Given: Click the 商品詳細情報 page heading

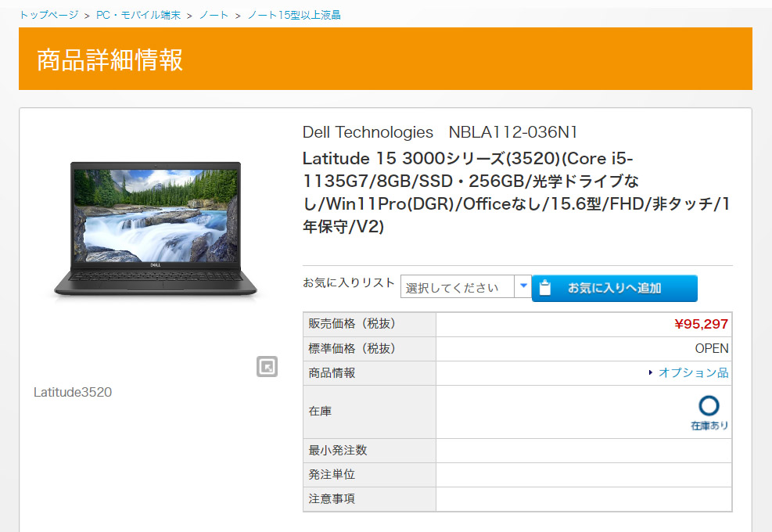Looking at the screenshot, I should 110,59.
